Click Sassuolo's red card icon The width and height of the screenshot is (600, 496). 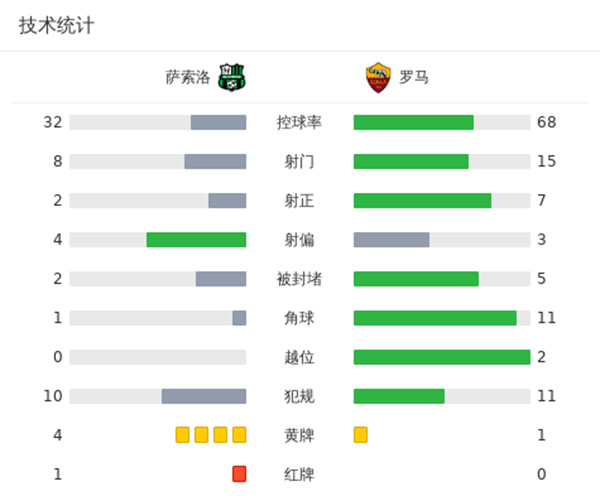239,473
